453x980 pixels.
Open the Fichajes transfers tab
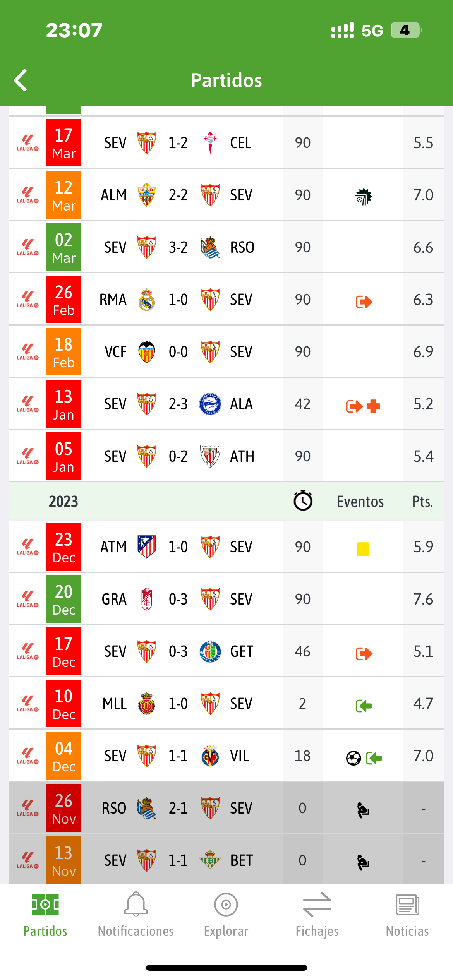pyautogui.click(x=317, y=915)
